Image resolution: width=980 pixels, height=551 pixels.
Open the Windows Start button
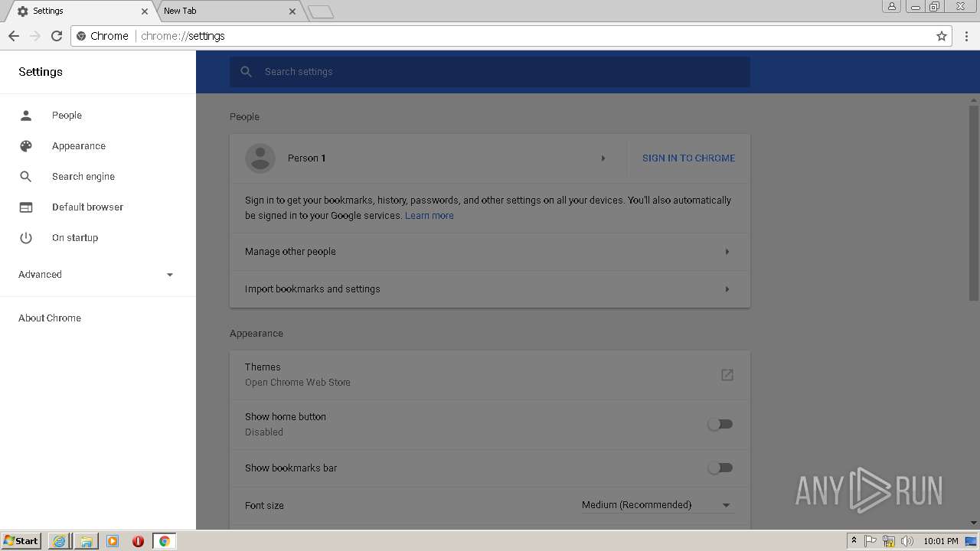pyautogui.click(x=21, y=541)
